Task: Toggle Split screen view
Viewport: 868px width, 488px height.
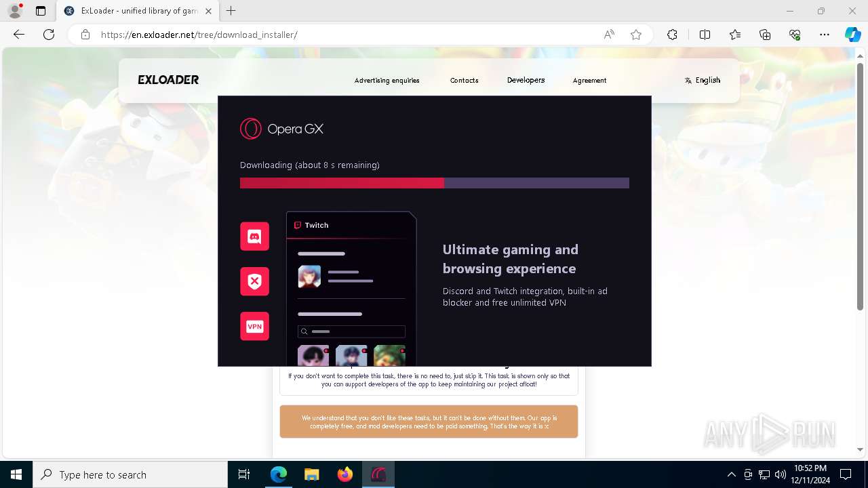Action: click(x=705, y=35)
